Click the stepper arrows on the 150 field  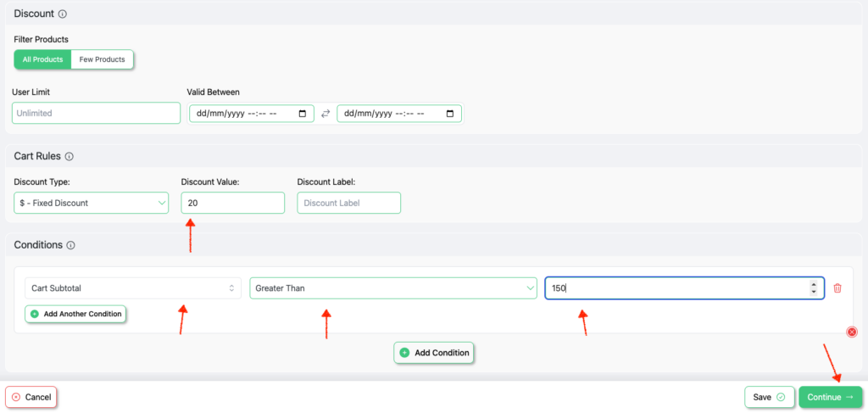point(813,287)
